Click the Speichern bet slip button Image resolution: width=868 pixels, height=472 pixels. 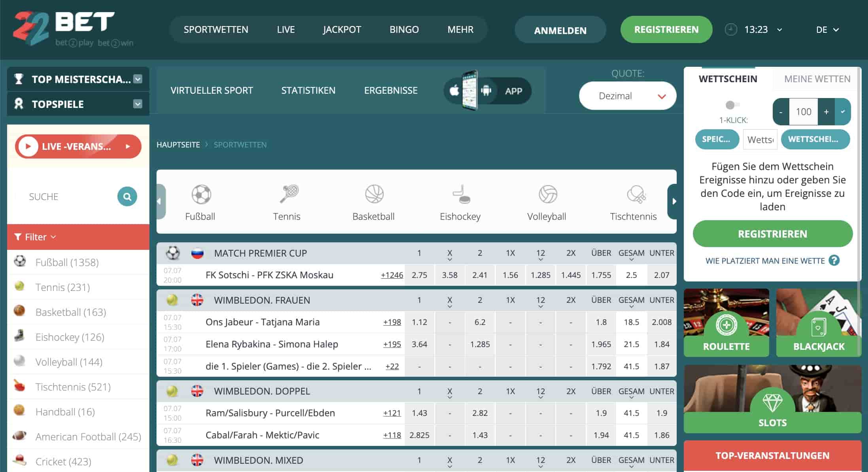coord(717,139)
